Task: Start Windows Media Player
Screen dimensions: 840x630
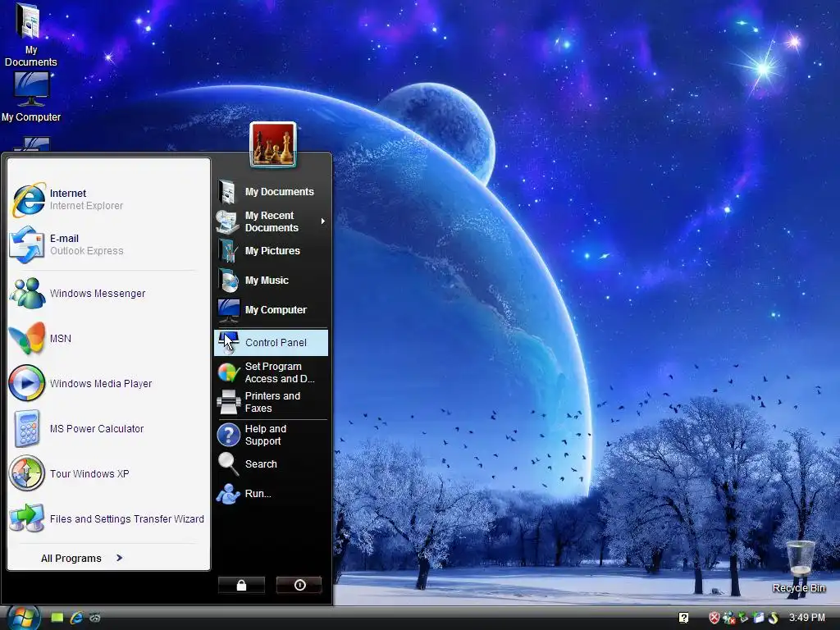Action: coord(109,384)
